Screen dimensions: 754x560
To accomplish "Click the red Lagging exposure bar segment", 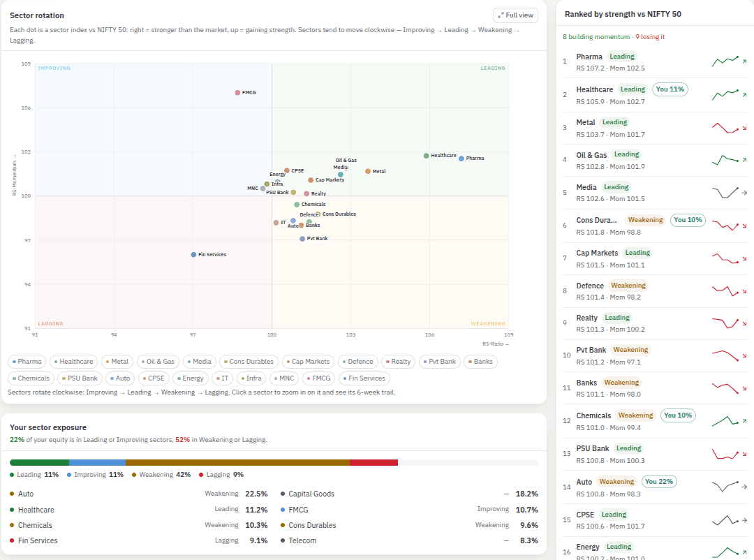I will pyautogui.click(x=374, y=463).
